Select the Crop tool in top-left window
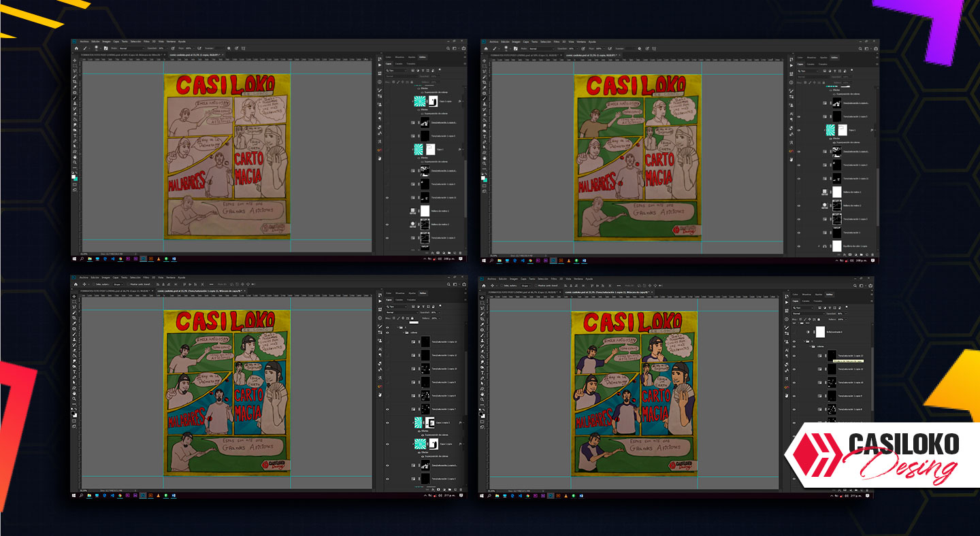The height and width of the screenshot is (536, 980). point(75,82)
